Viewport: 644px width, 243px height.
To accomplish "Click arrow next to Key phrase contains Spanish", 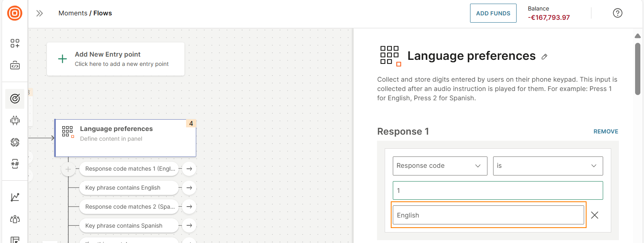I will coord(189,226).
